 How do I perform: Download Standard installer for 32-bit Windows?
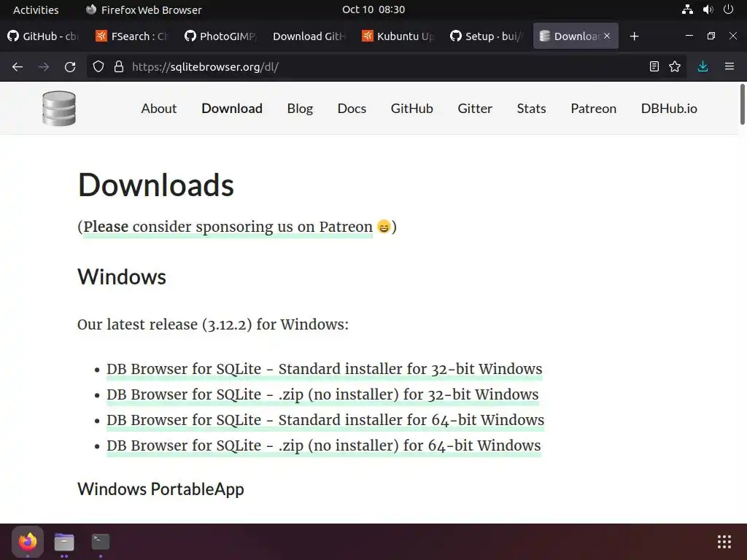tap(325, 369)
